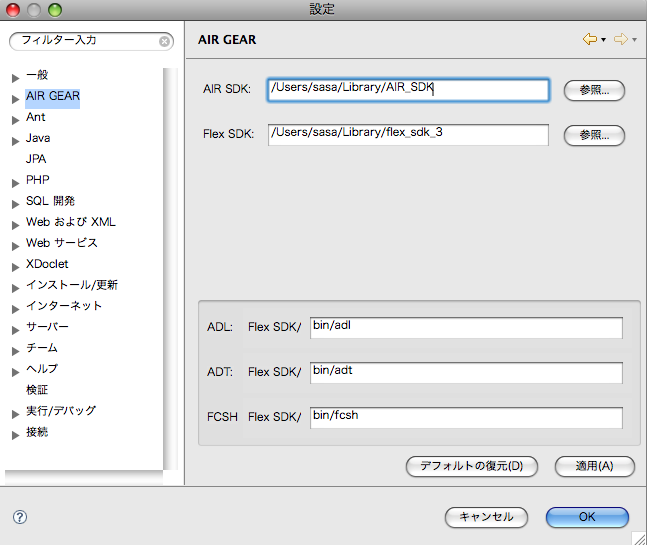This screenshot has width=647, height=545.
Task: Click the forward navigation arrow icon
Action: tap(620, 40)
